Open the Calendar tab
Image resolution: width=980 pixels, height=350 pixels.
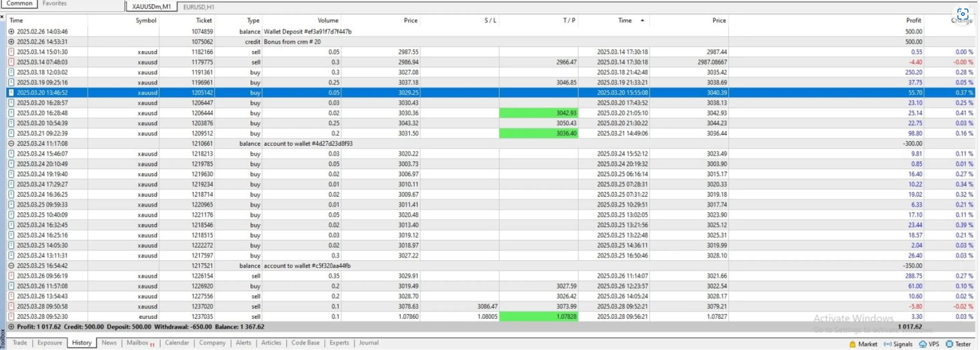point(177,343)
